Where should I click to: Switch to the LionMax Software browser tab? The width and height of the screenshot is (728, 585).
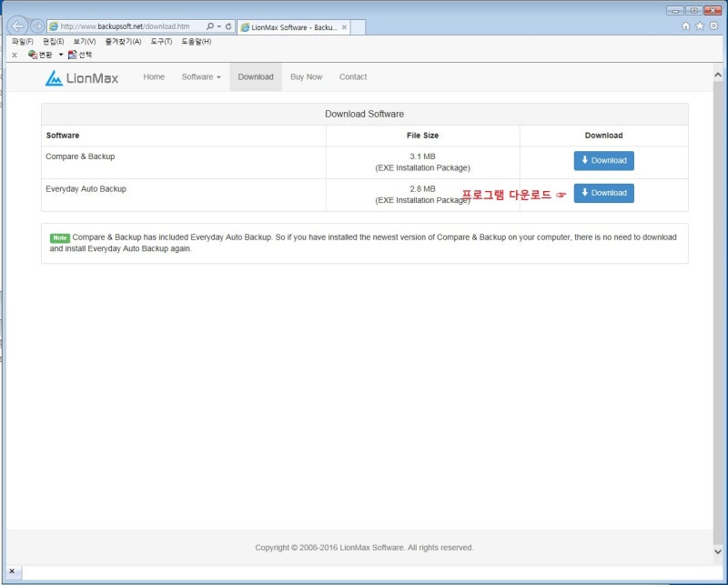[291, 27]
